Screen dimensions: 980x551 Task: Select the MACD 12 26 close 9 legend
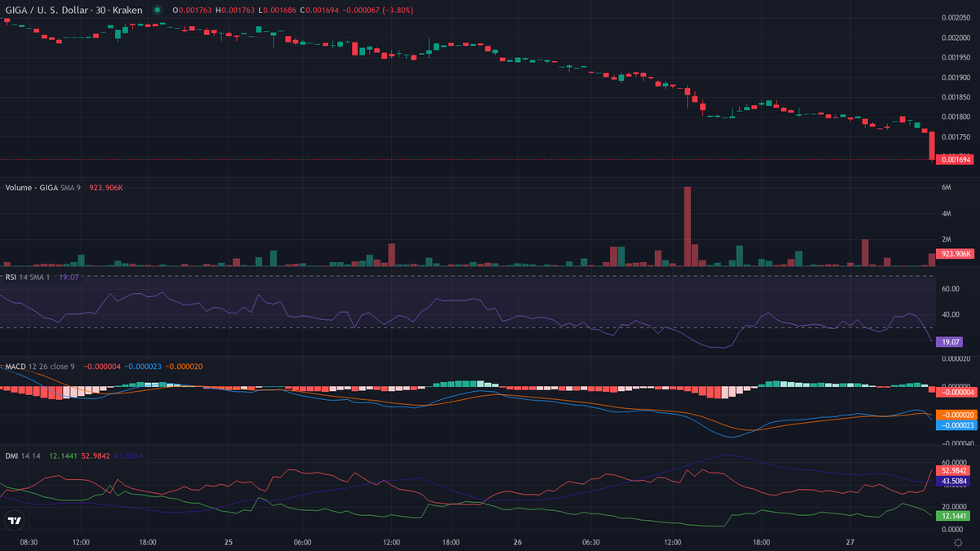click(40, 367)
